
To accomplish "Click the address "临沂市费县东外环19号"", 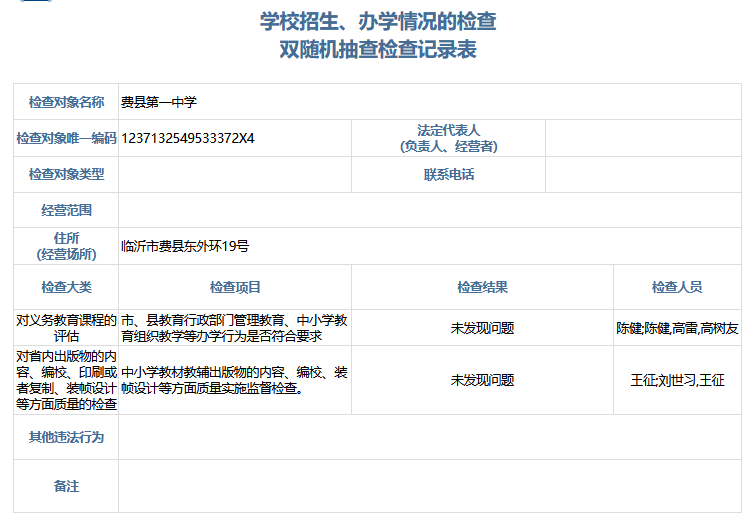I will [x=185, y=246].
